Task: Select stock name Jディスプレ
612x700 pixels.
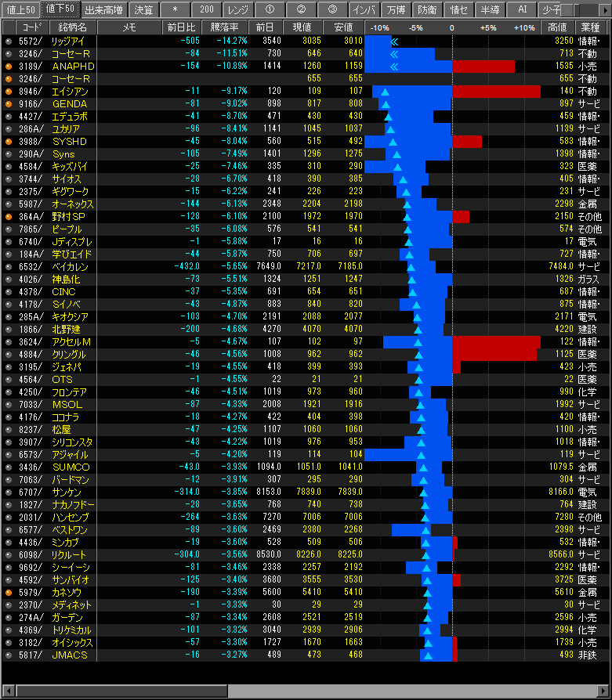Action: coord(72,241)
